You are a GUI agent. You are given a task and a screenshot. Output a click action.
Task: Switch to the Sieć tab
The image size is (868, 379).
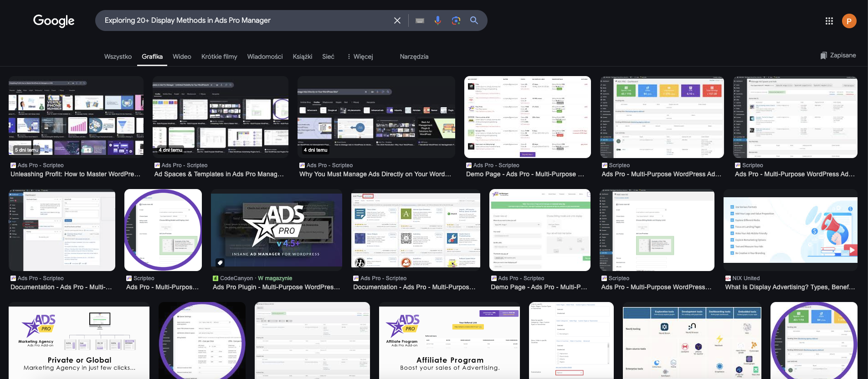point(328,56)
